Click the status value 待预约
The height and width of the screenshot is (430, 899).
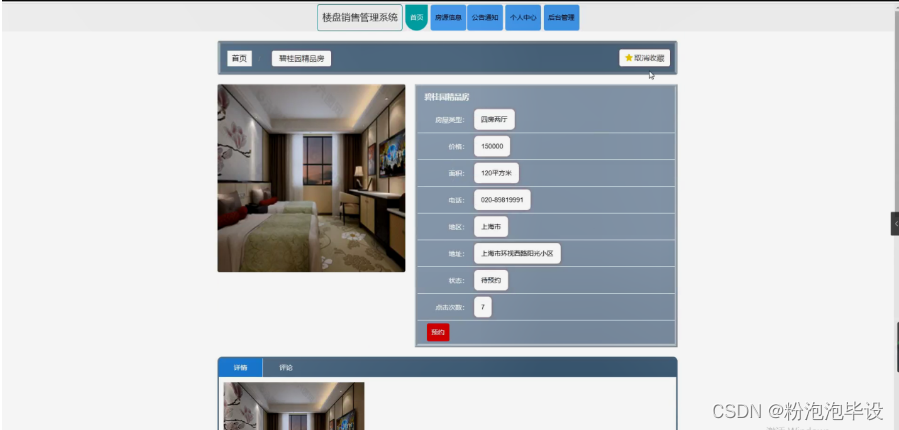pyautogui.click(x=491, y=280)
